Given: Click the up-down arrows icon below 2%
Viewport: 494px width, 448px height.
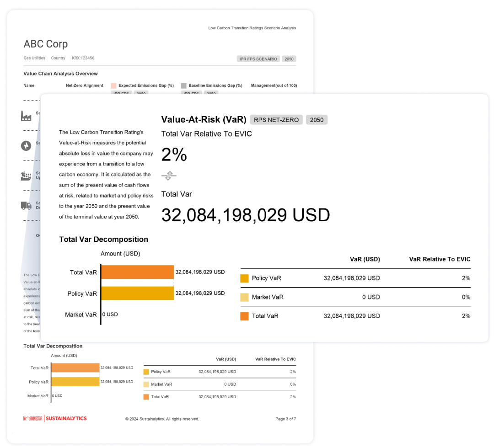Looking at the screenshot, I should click(x=169, y=176).
